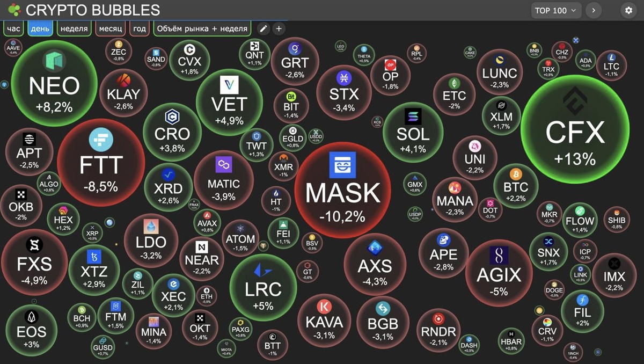
Task: Click the UNI bubble
Action: [x=475, y=158]
